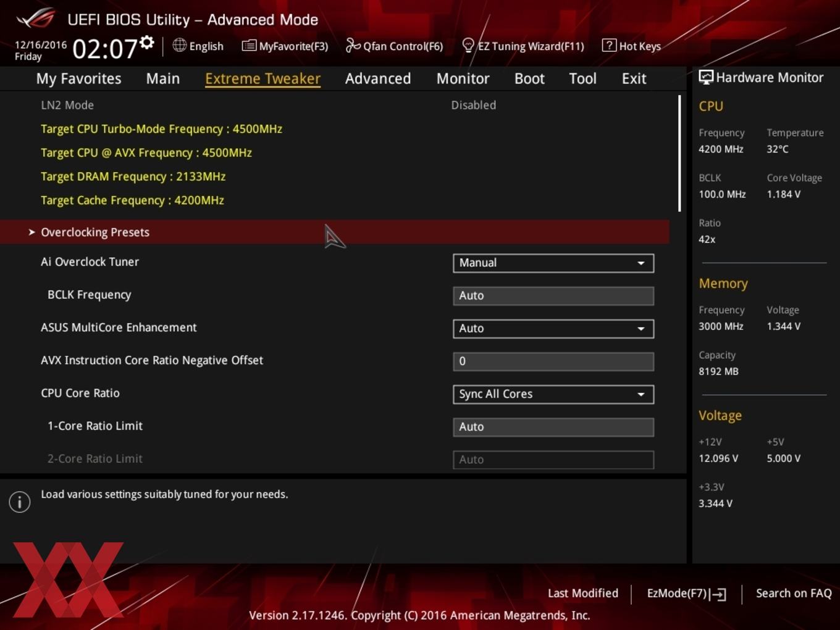Click the Hot Keys question mark icon
Screen dimensions: 840x630
click(609, 45)
